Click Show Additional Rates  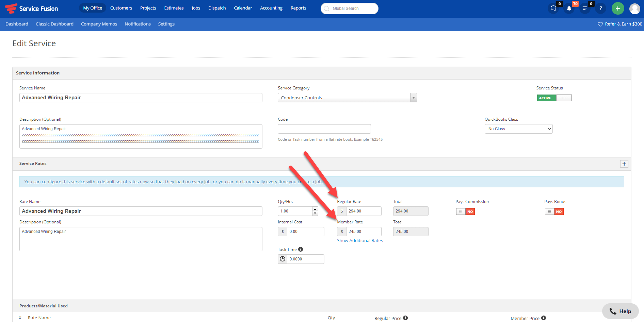(x=360, y=240)
